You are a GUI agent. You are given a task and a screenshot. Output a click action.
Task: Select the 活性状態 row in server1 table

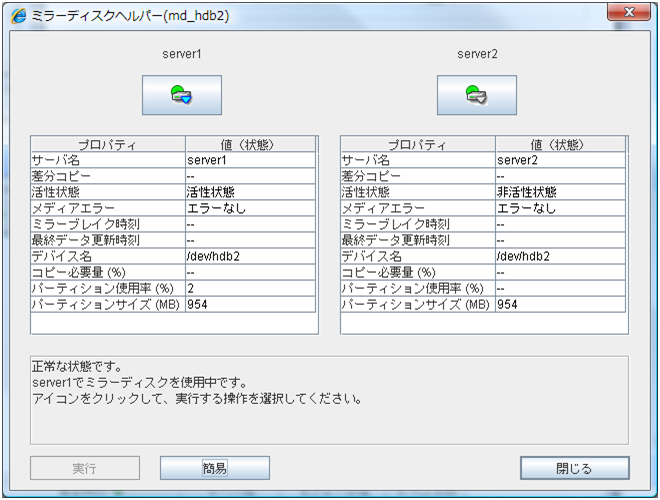(107, 192)
